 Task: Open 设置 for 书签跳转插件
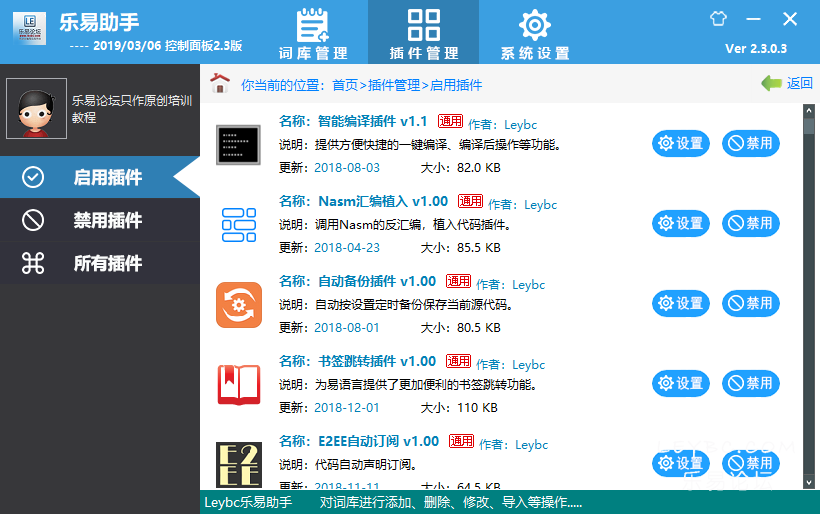coord(680,384)
